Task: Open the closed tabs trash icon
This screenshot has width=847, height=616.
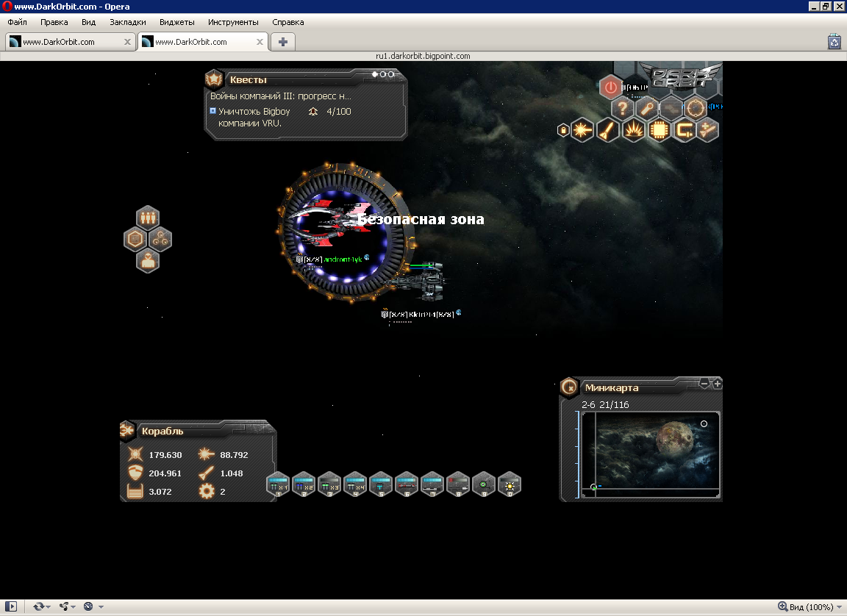Action: click(835, 42)
